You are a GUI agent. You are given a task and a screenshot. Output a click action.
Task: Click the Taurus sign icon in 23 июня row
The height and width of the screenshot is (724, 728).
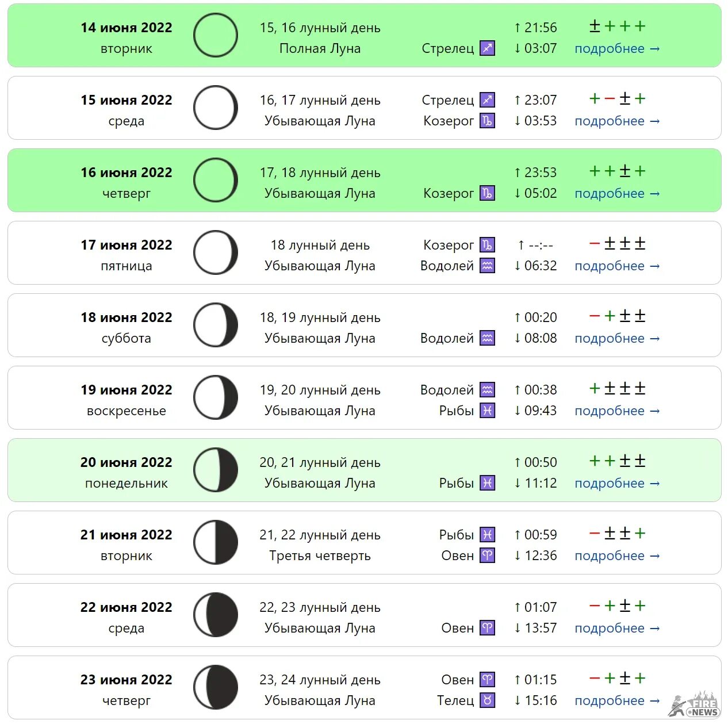488,700
